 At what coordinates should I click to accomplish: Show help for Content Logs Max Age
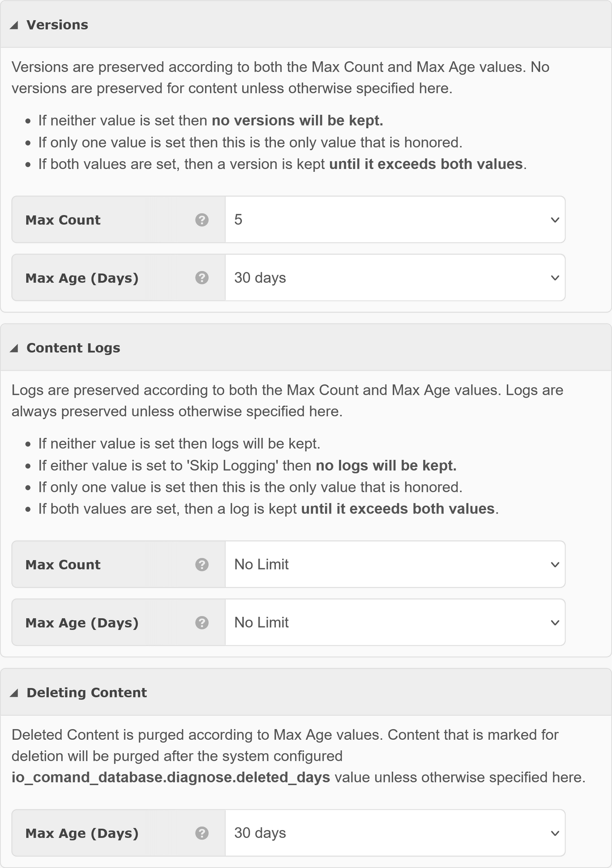(x=202, y=623)
